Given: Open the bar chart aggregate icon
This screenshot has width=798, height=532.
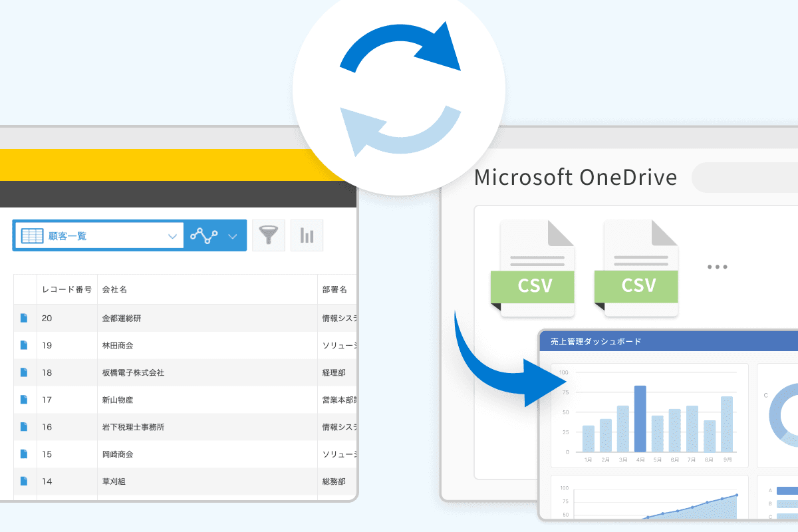Looking at the screenshot, I should coord(307,235).
